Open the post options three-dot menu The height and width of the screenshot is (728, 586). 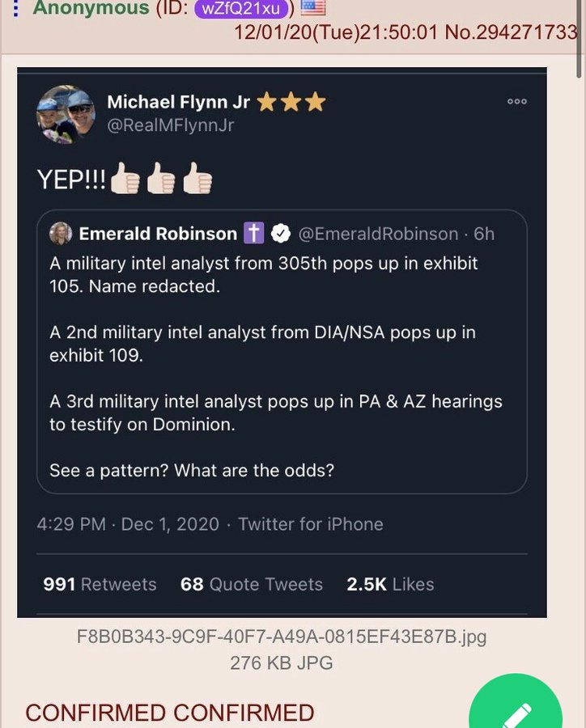coord(15,8)
